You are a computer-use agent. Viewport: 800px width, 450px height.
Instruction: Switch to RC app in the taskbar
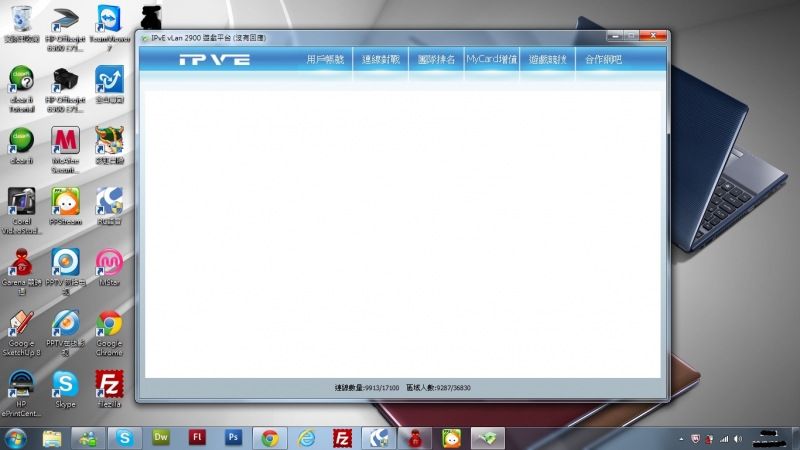click(379, 438)
